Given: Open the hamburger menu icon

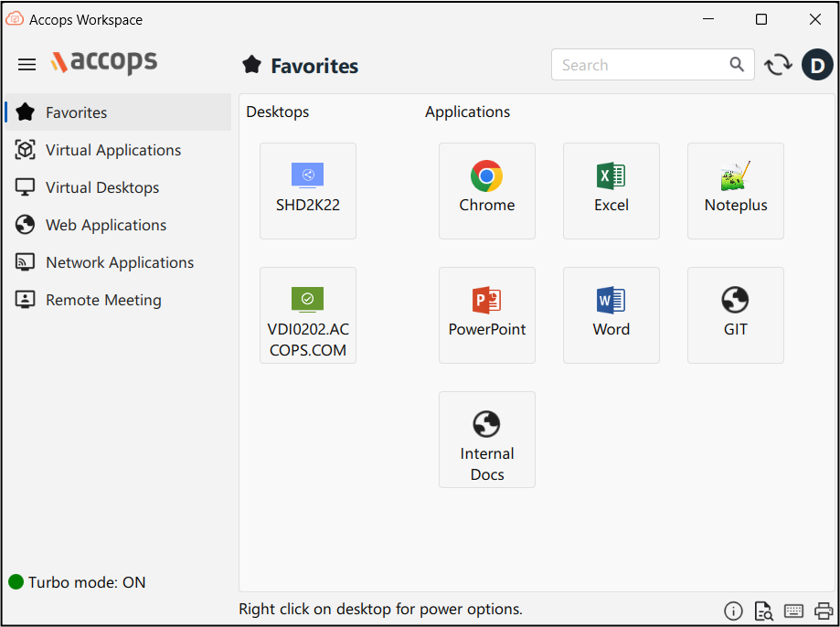Looking at the screenshot, I should coord(27,65).
